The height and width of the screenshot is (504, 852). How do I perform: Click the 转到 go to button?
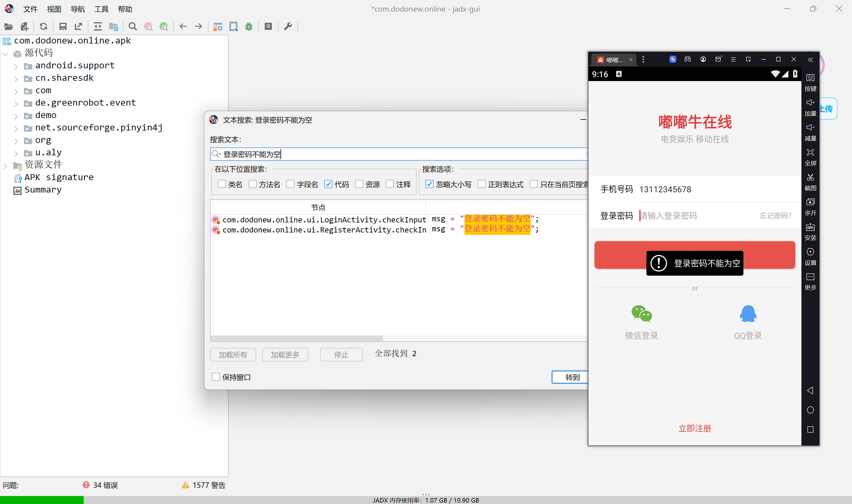tap(572, 377)
